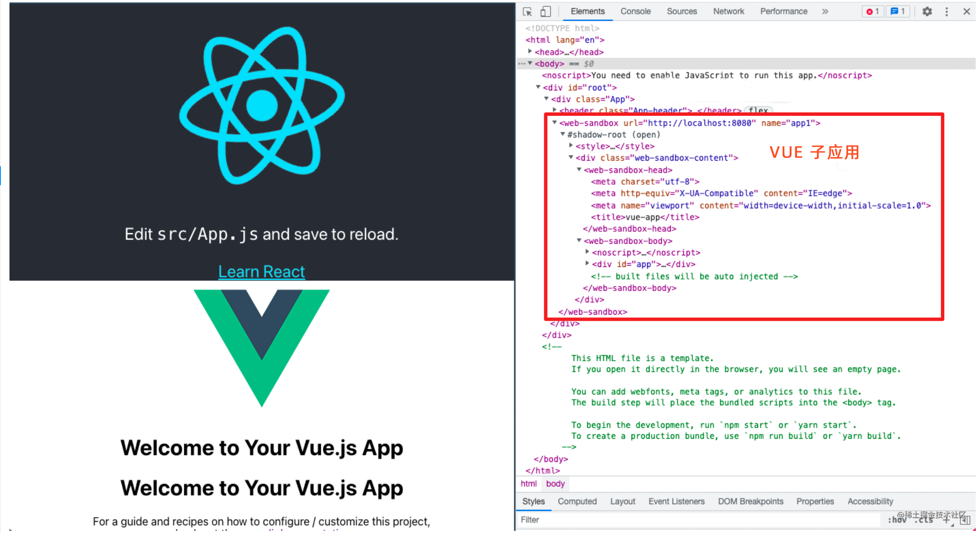Click the html breadcrumb item
The height and width of the screenshot is (533, 980).
tap(528, 483)
